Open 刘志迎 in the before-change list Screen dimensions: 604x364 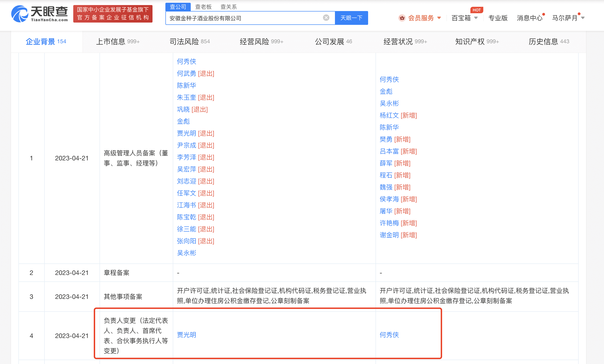click(x=187, y=181)
